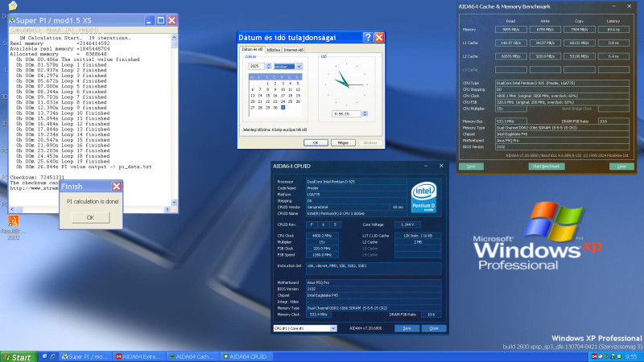Click CPU Clock value 4800.2 MHz
This screenshot has height=362, width=644.
[x=322, y=236]
